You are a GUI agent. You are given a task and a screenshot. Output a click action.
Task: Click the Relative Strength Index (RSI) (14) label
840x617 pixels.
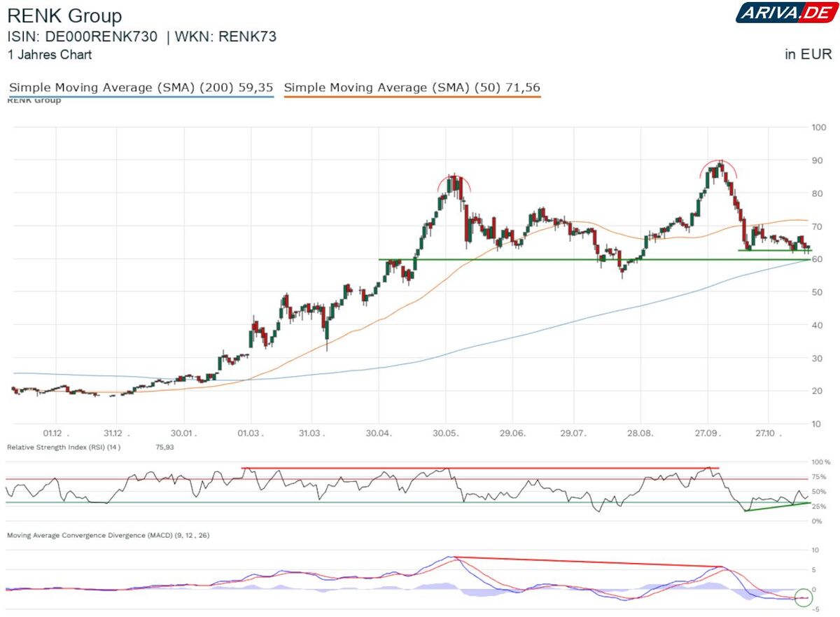click(64, 446)
